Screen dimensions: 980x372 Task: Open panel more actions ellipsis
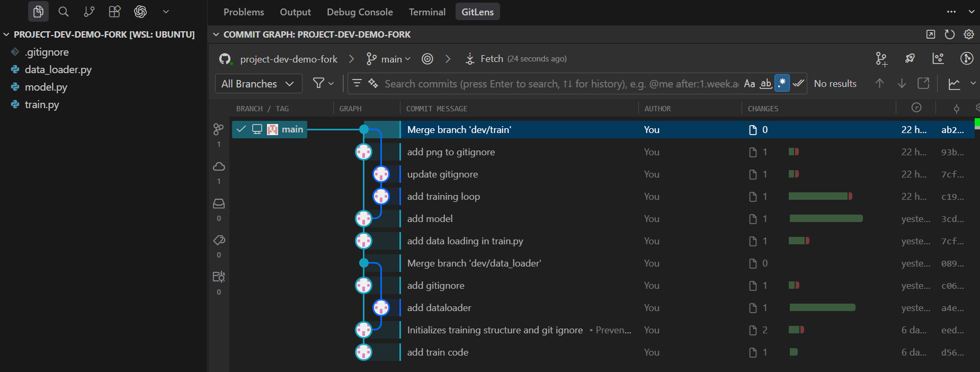pyautogui.click(x=951, y=12)
